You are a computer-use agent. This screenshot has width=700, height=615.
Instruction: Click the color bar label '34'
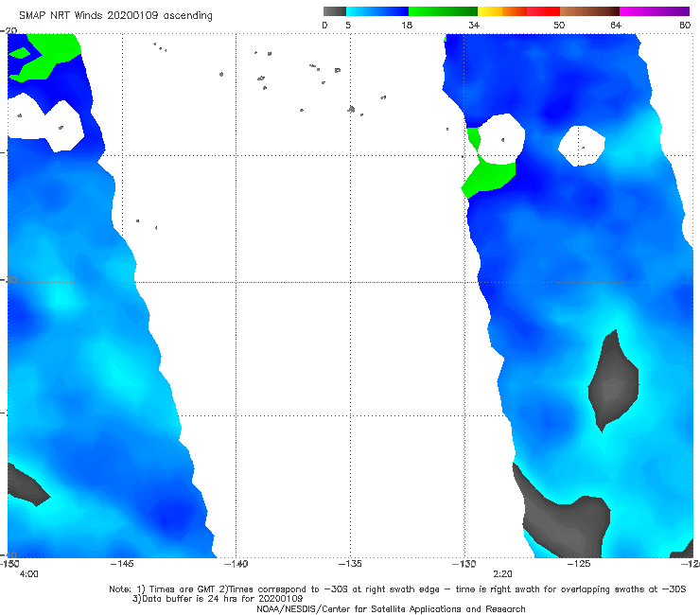[x=474, y=25]
